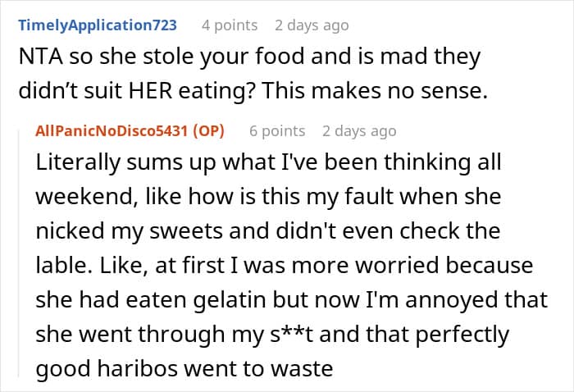Click the "6 points" score label
574x392 pixels.
click(x=277, y=131)
